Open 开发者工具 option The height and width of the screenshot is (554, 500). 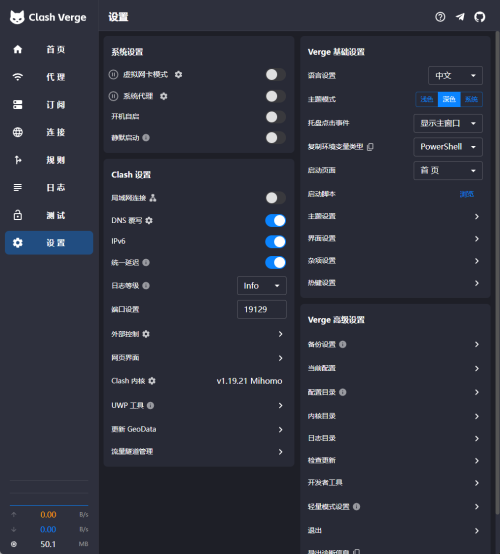coord(395,483)
